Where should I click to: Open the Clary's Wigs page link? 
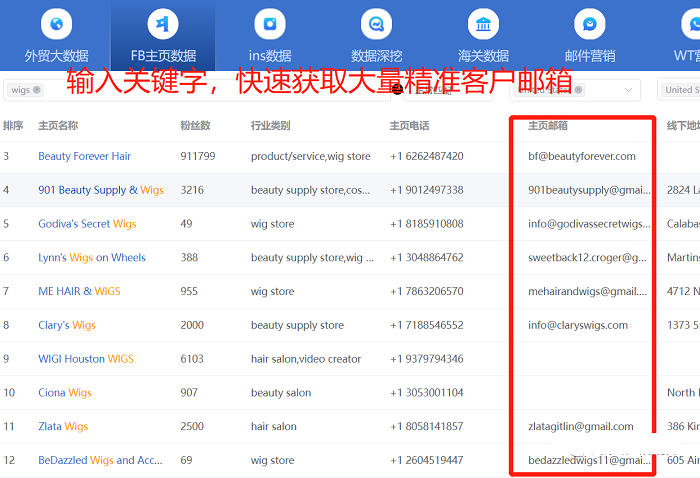click(67, 325)
